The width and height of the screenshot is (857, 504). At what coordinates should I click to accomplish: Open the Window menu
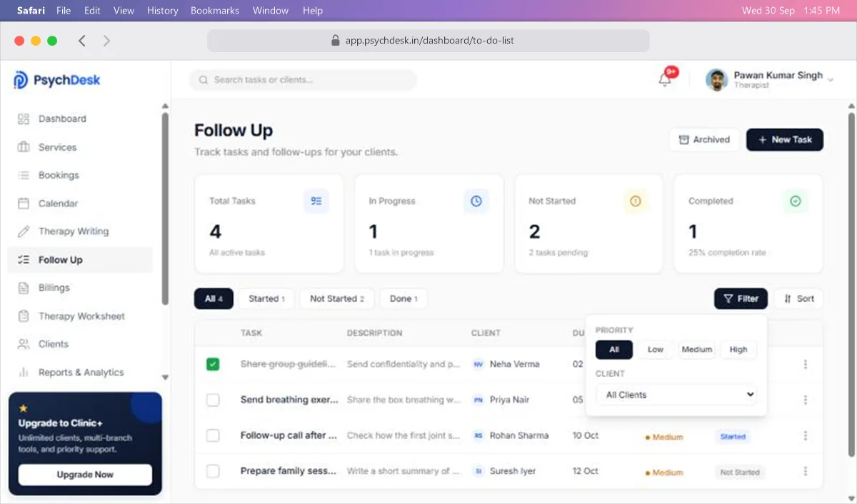(271, 11)
